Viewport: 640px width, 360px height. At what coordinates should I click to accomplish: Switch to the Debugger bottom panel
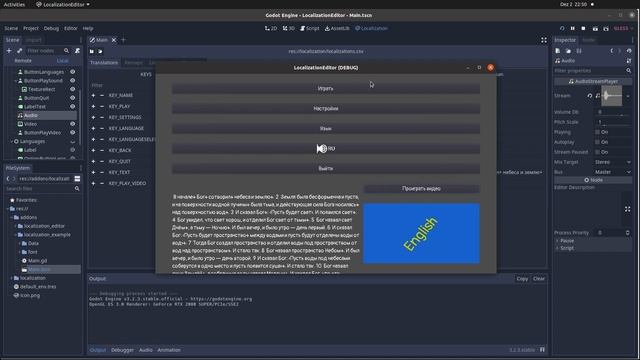(x=122, y=350)
